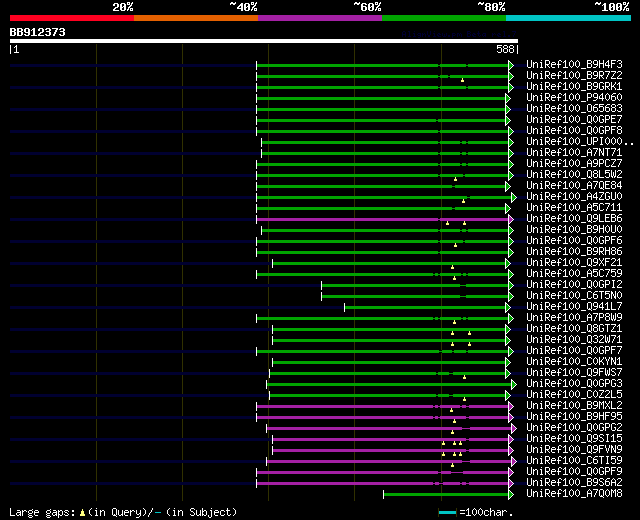Select the UniRef100_A4ZGU0 label

tap(574, 197)
